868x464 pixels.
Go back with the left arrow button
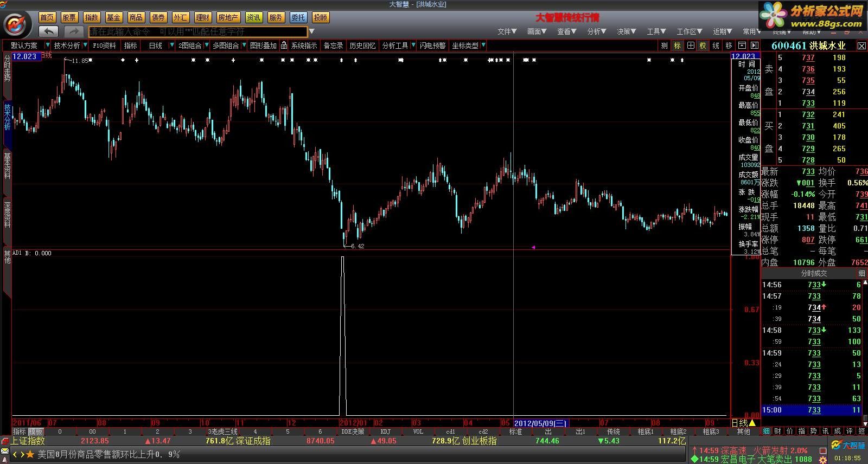pyautogui.click(x=49, y=32)
